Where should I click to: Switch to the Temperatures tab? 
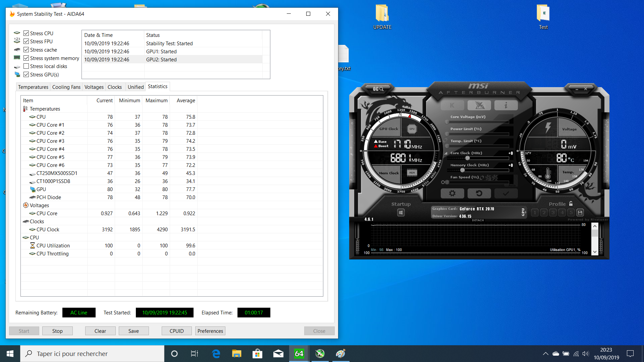pos(33,87)
